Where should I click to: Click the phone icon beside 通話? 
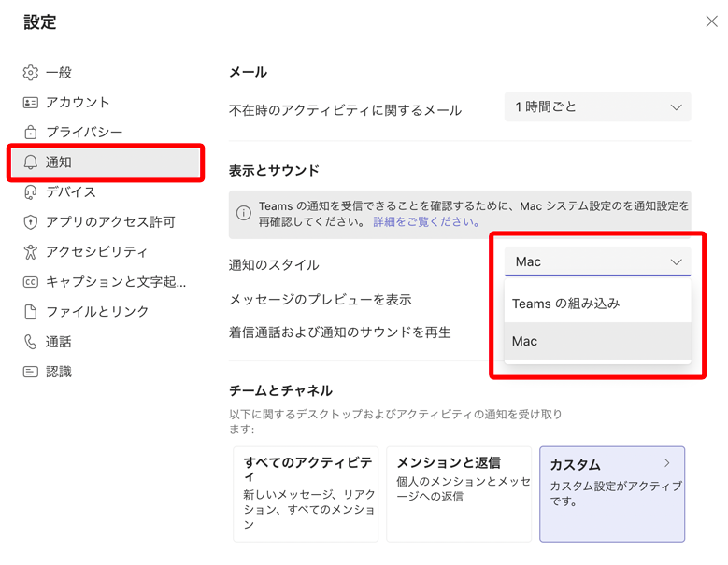31,342
